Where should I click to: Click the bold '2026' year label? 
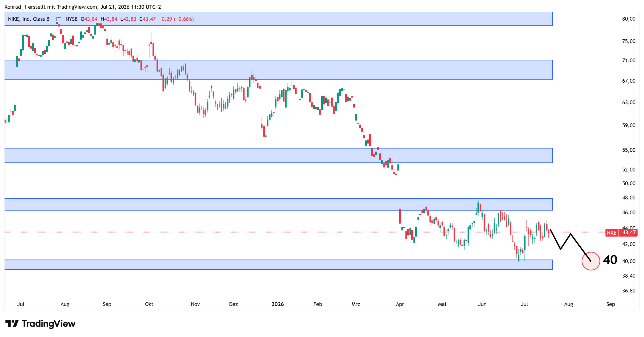(278, 304)
